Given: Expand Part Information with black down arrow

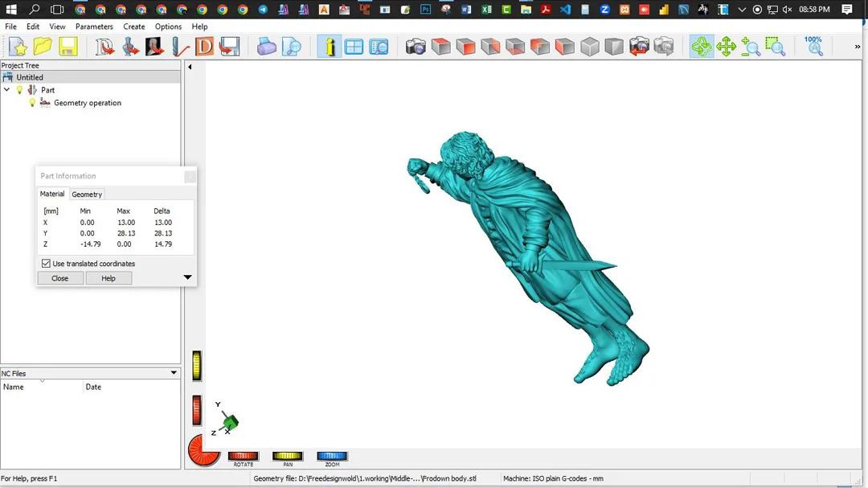Looking at the screenshot, I should click(187, 277).
